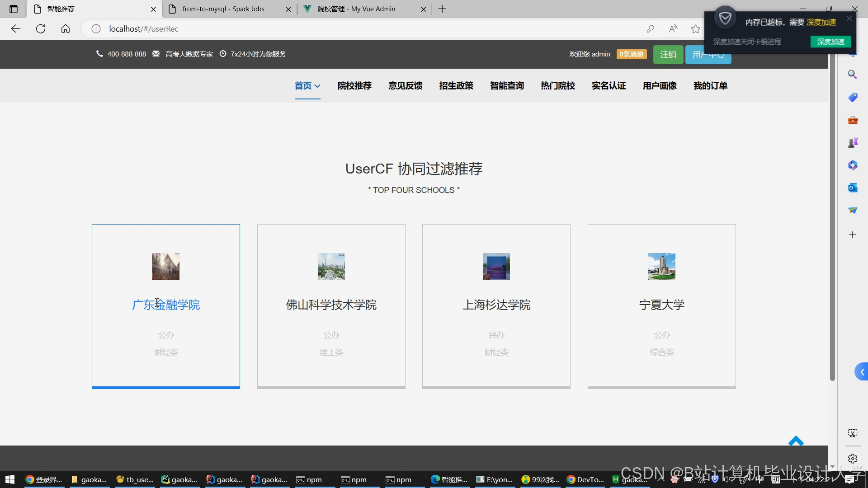Open the 广东金融学院 school link

pos(166,305)
